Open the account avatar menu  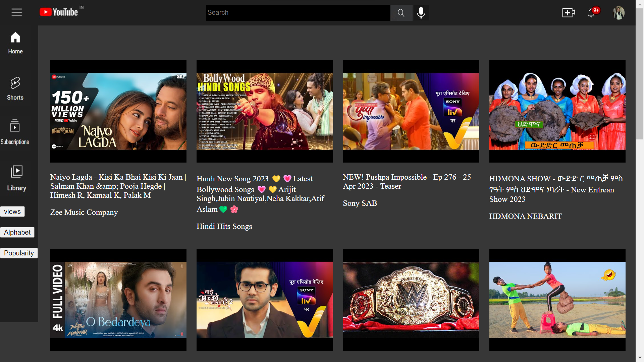[x=619, y=13]
